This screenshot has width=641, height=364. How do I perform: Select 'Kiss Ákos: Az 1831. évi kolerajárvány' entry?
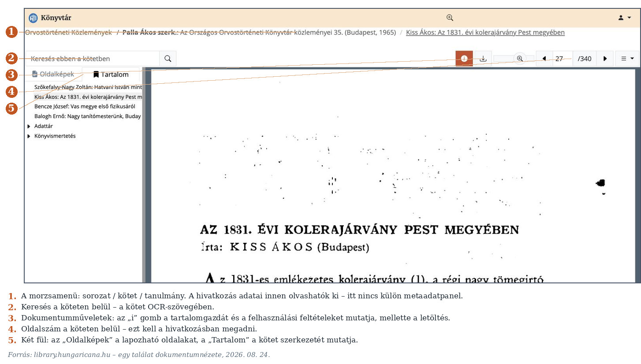(88, 97)
